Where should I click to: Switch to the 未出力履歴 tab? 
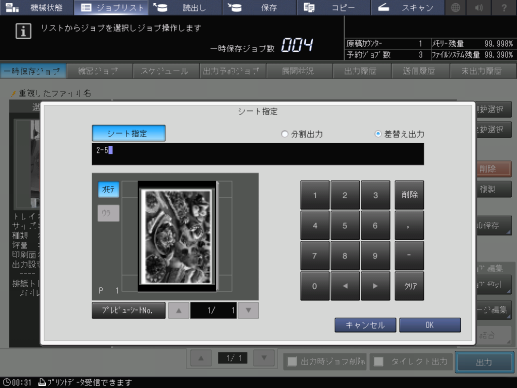click(482, 71)
